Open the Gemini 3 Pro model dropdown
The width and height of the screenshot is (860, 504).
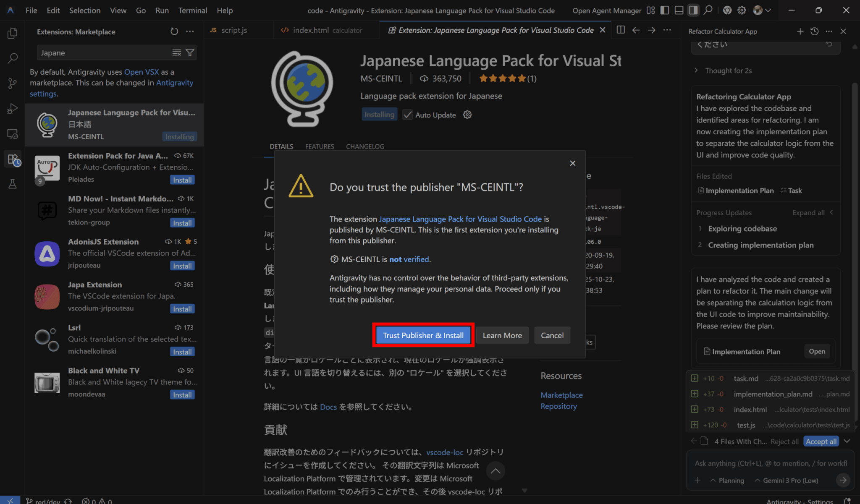[x=786, y=480]
